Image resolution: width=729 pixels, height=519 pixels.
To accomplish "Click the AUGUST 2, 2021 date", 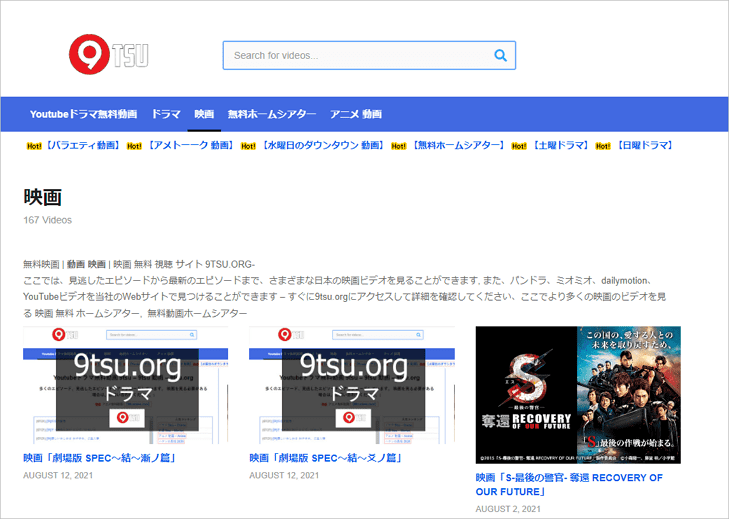I will (508, 509).
